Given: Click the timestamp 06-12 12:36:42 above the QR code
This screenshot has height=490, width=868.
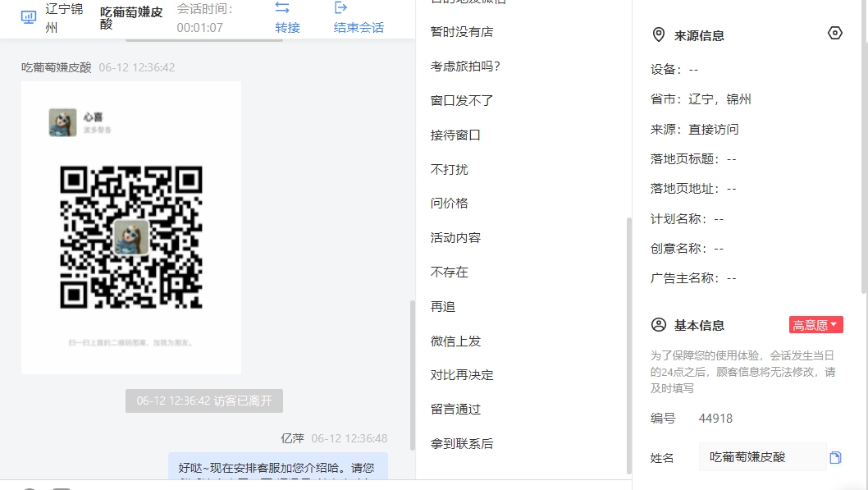Looking at the screenshot, I should pyautogui.click(x=137, y=67).
